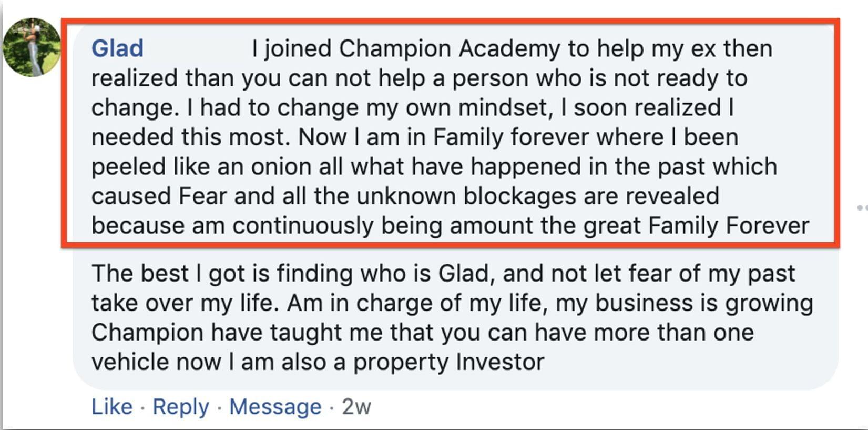Open the 2w comment timestamp
The image size is (868, 430).
coord(356,407)
